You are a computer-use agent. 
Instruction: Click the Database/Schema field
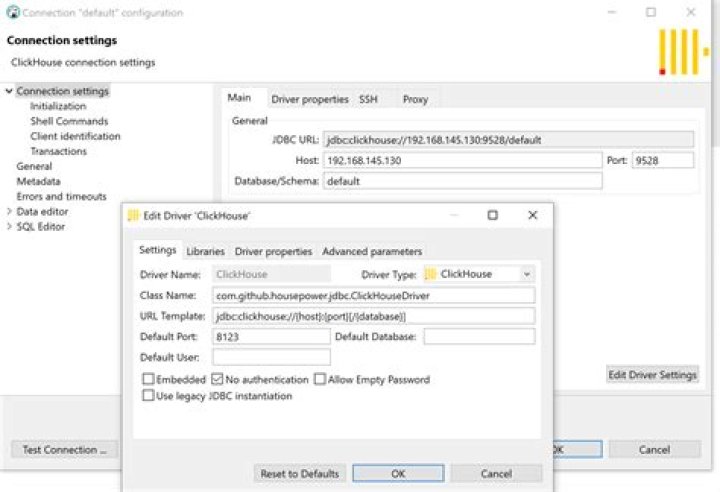(x=462, y=181)
